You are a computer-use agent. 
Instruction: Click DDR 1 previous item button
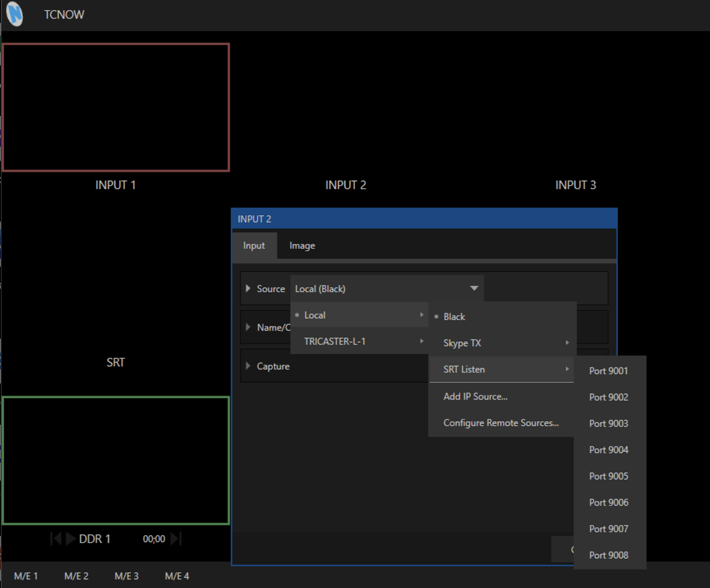[56, 539]
